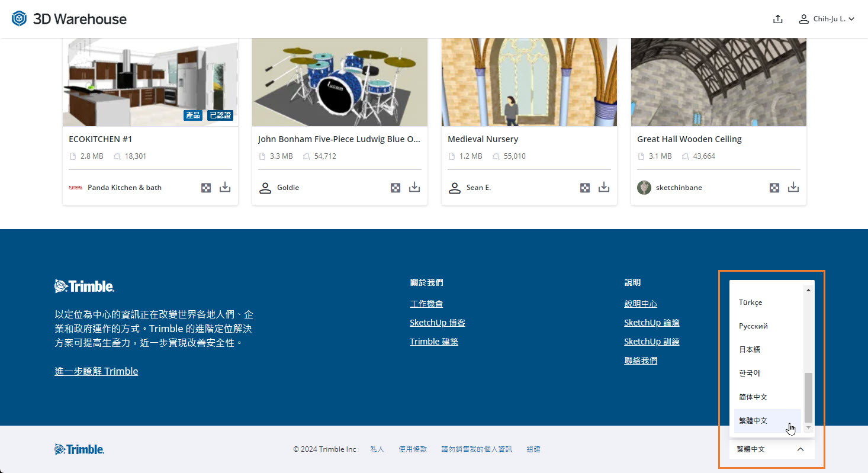
Task: Click the Trimble logo in bottom bar
Action: 79,449
